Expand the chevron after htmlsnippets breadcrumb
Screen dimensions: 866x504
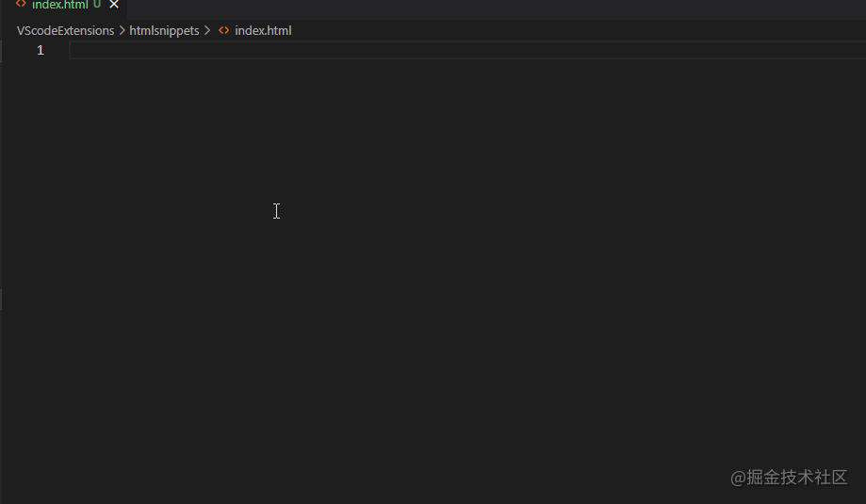click(x=207, y=30)
